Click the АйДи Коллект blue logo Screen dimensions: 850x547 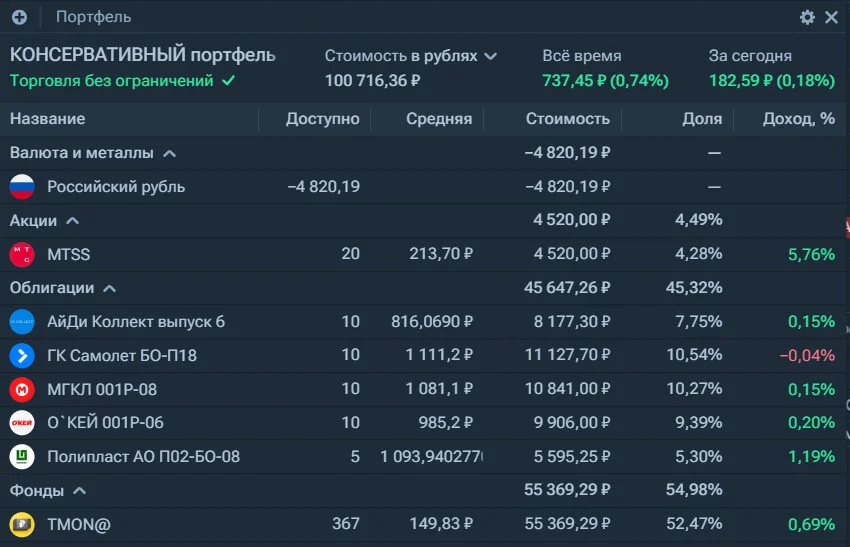point(22,321)
